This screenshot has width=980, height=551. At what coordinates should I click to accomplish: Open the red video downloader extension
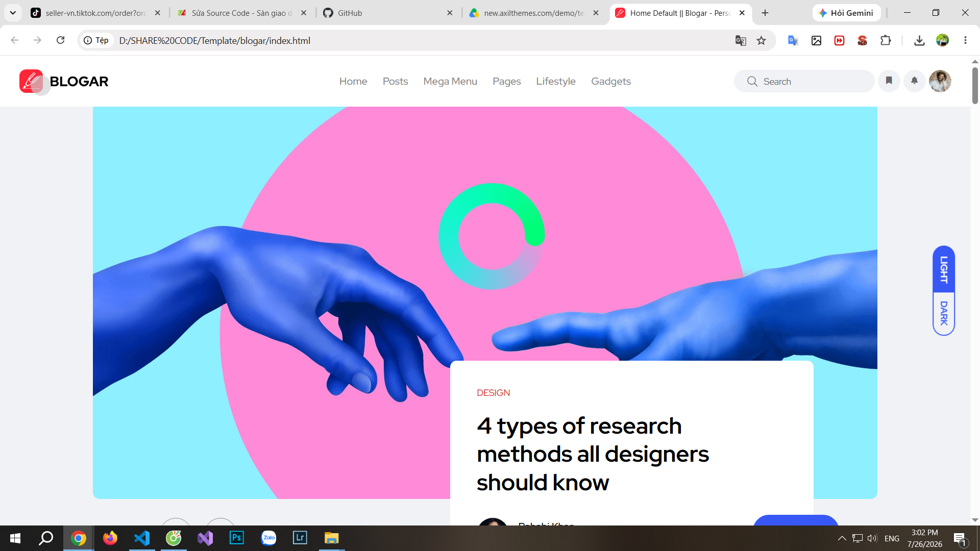point(839,40)
